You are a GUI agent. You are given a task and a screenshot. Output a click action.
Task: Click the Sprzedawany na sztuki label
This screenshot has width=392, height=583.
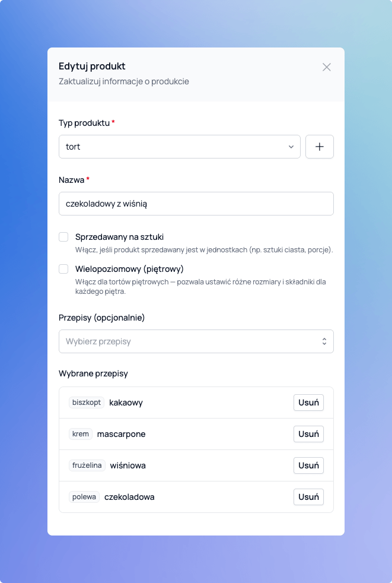pyautogui.click(x=119, y=237)
